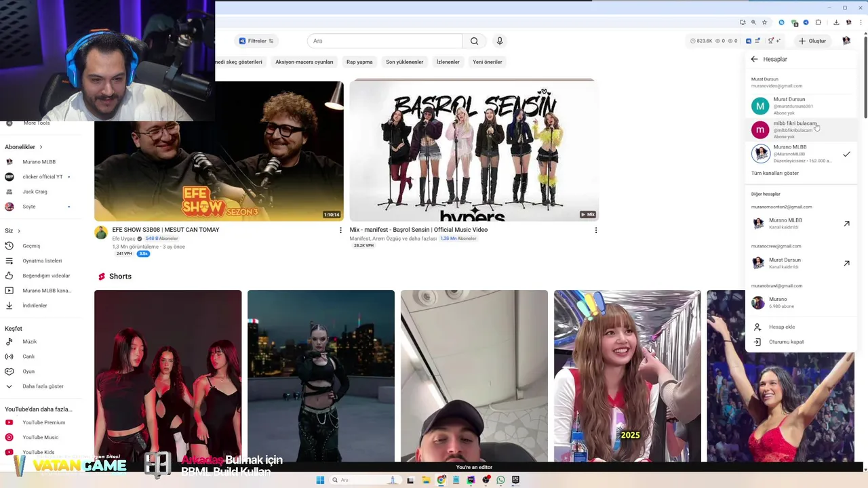Screen dimensions: 868x488
Task: Open options for Başrol Sensin mix
Action: coord(595,230)
